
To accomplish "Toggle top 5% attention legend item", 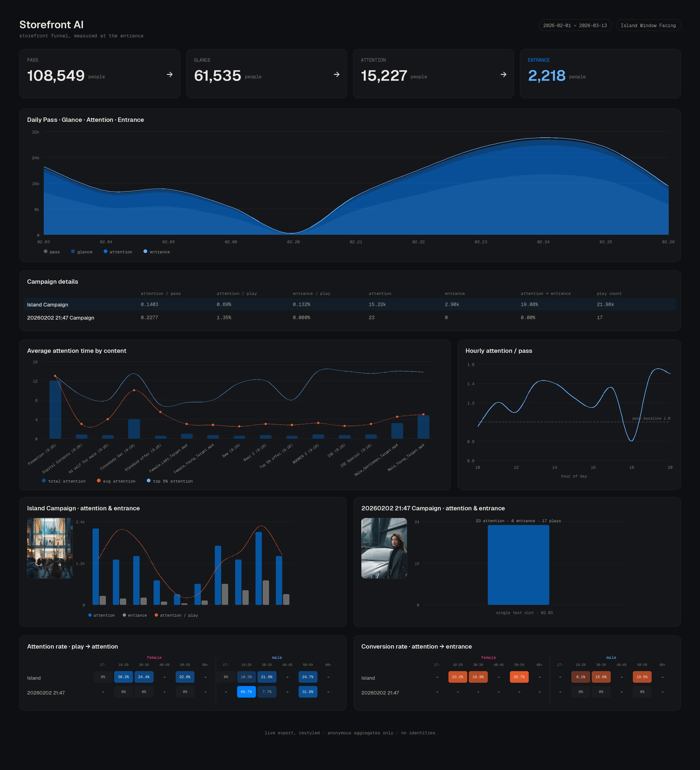I will click(x=170, y=481).
